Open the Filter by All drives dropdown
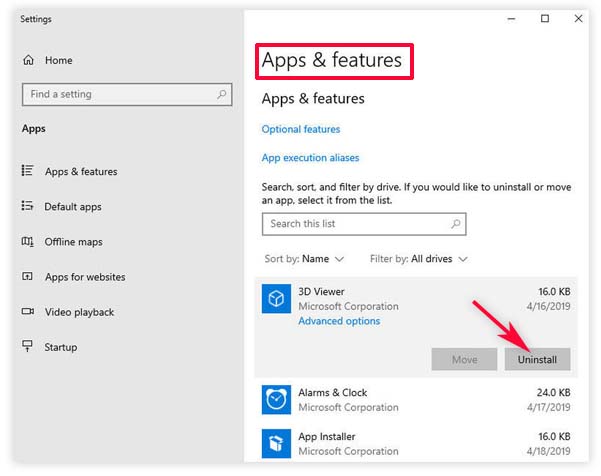 (419, 259)
